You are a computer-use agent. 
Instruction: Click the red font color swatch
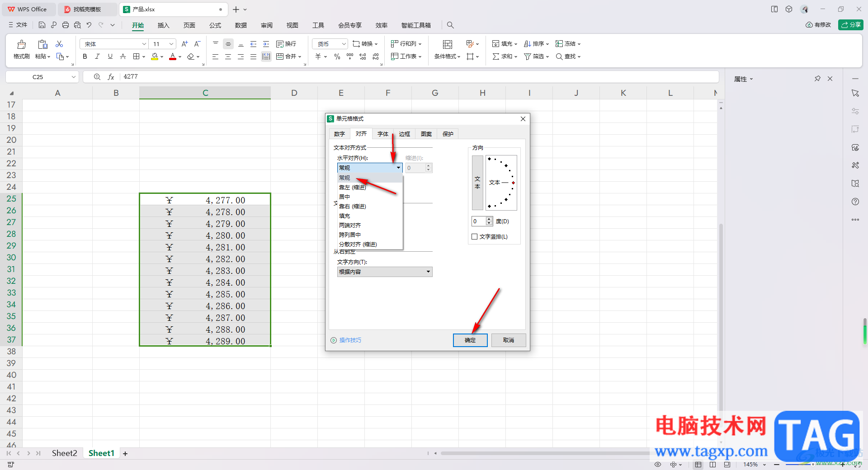[173, 56]
